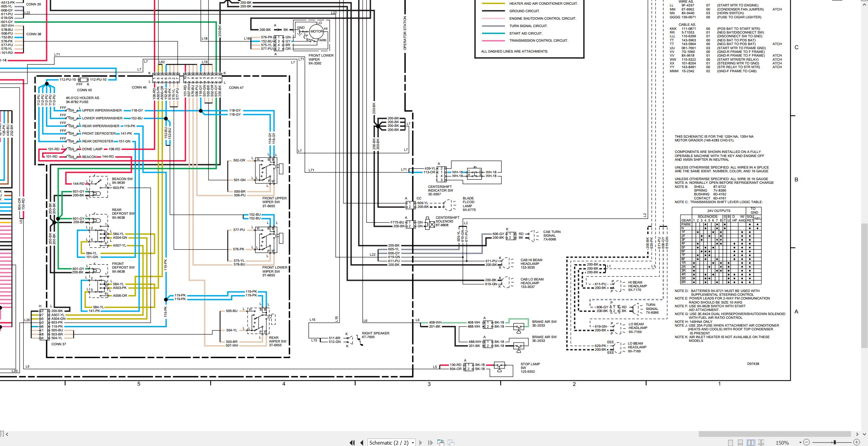This screenshot has width=868, height=446.
Task: Jump to the last page
Action: [430, 443]
